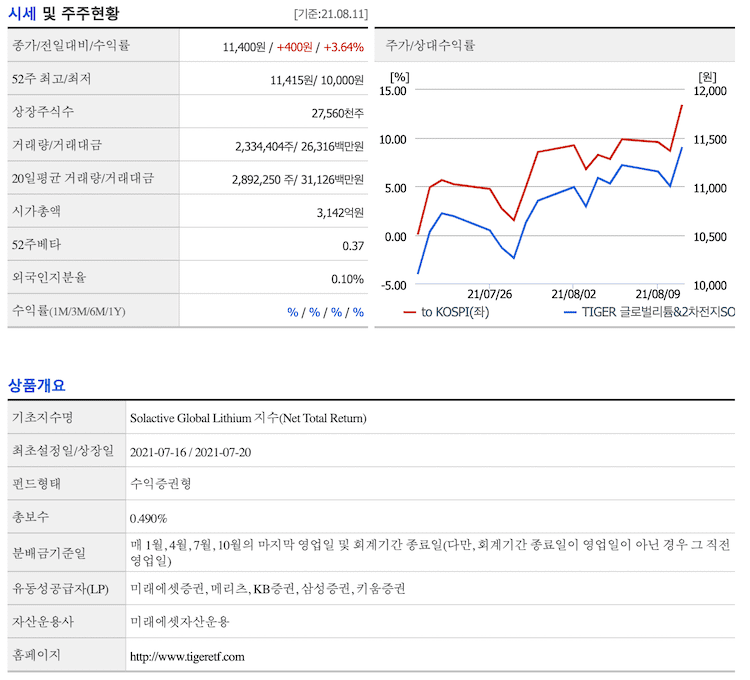Screen dimensions: 750x680
Task: Select the 상장주식수 row label
Action: tap(43, 111)
